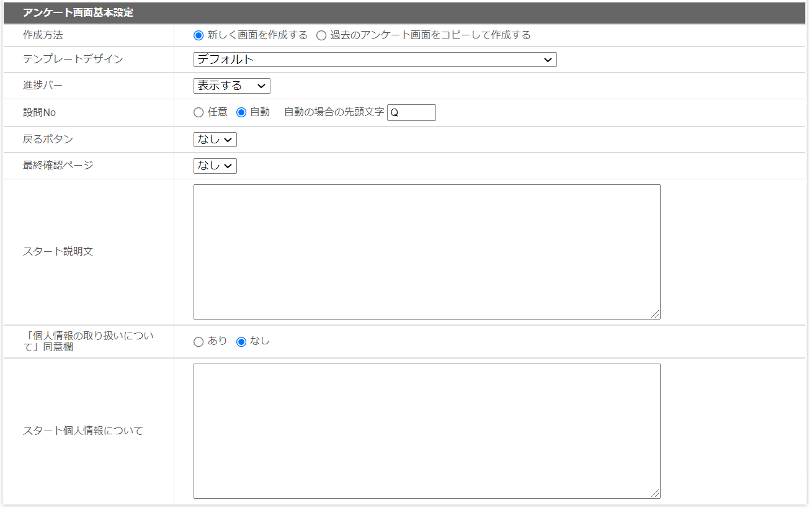Screen dimensions: 812x510
Task: Choose 過去のアンケート画面をコピーして作成する option
Action: click(321, 35)
